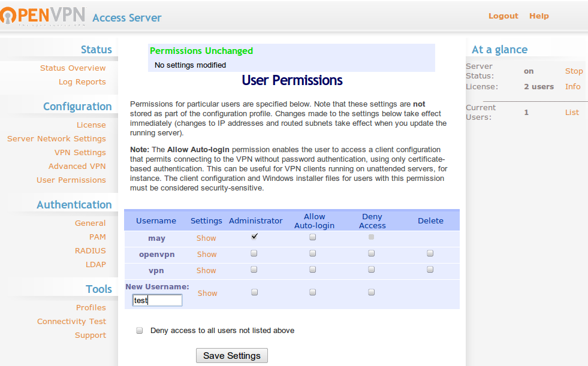The width and height of the screenshot is (588, 366).
Task: Click the OpenVPN logo in the header
Action: pyautogui.click(x=43, y=17)
